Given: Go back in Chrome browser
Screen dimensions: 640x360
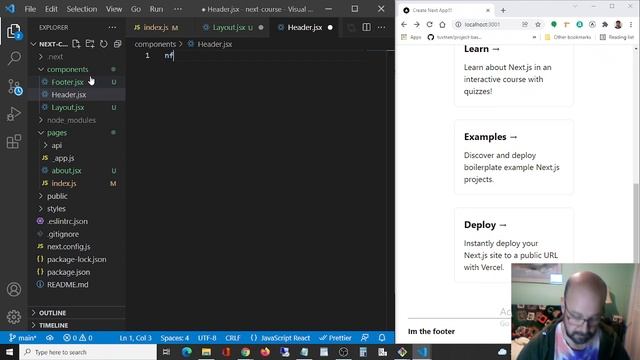Looking at the screenshot, I should coord(404,24).
